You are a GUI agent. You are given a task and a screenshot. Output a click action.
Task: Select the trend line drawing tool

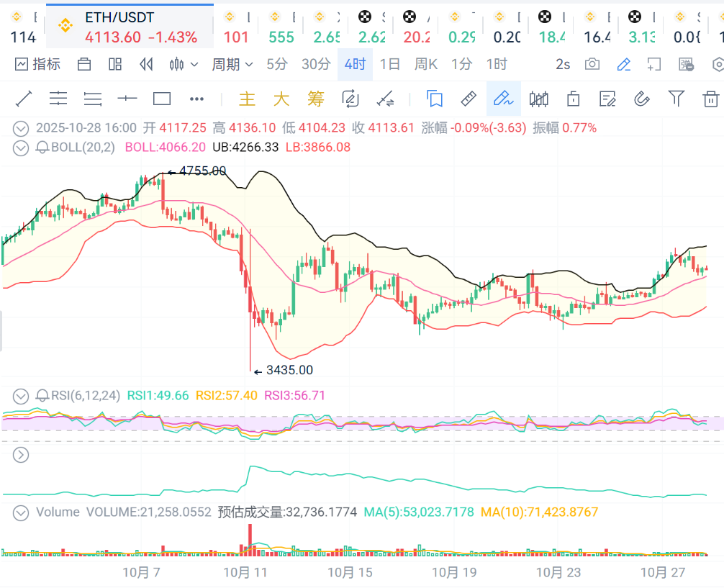tap(24, 99)
